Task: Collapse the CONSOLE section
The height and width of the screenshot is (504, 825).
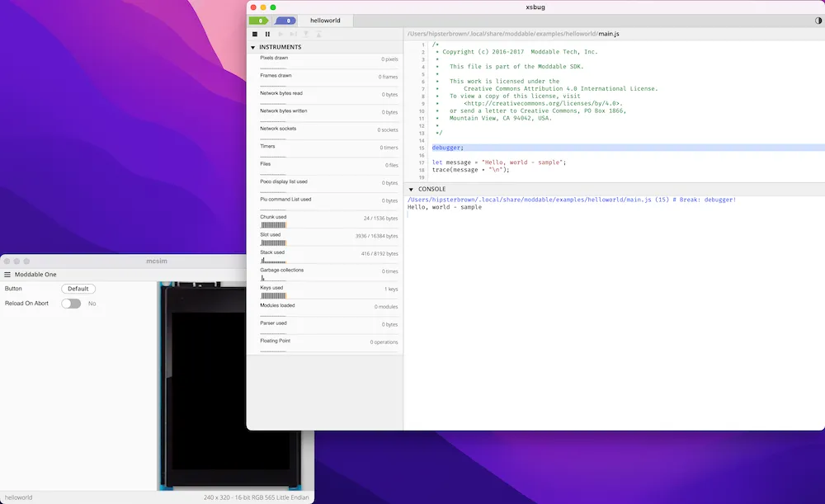Action: coord(410,188)
